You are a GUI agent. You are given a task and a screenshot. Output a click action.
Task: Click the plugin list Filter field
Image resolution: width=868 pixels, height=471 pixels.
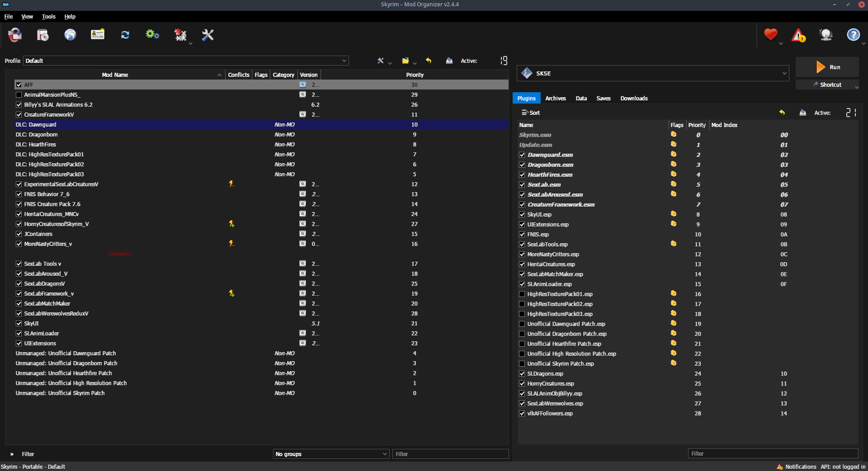(x=773, y=453)
